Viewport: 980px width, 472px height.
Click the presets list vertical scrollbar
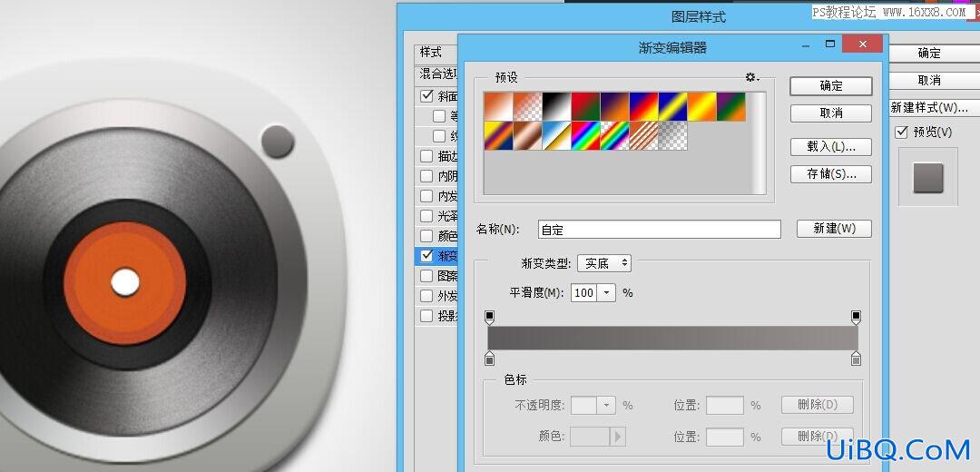click(x=759, y=143)
